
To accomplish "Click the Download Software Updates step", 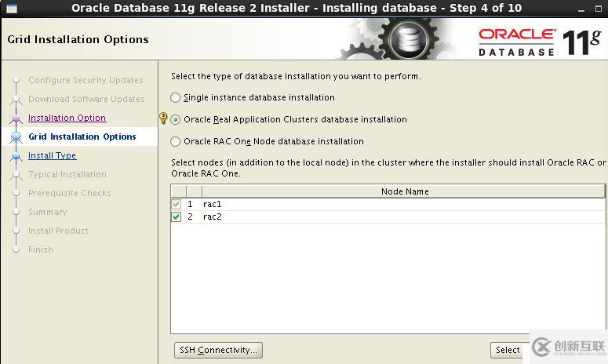I will coord(86,99).
